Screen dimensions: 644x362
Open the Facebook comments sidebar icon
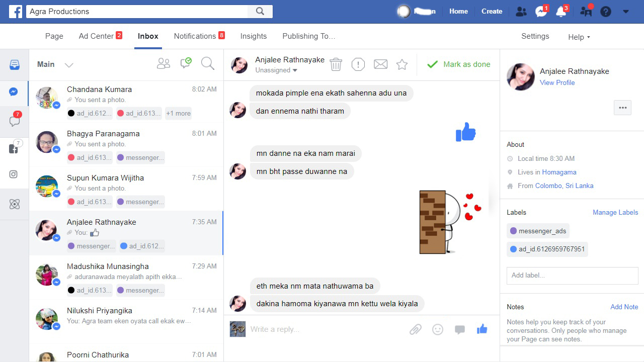(x=14, y=148)
